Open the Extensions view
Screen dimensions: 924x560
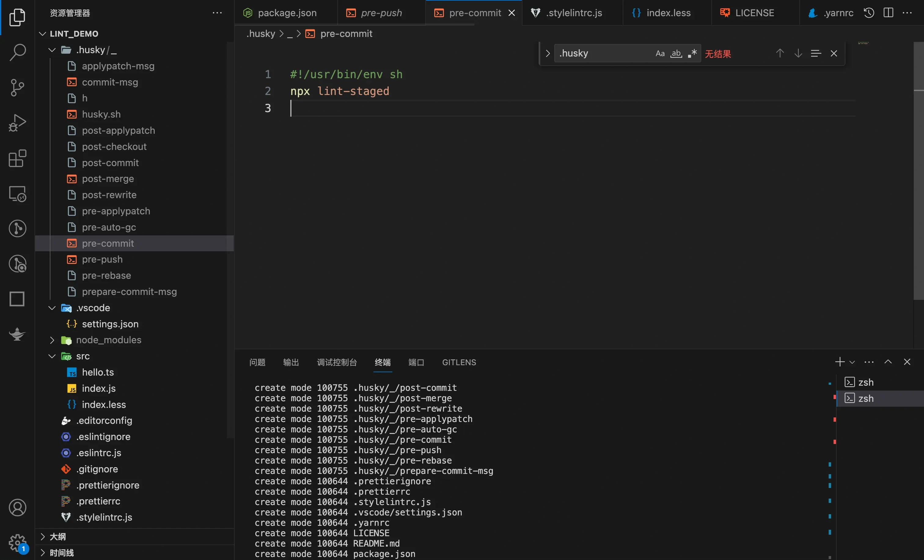(17, 158)
